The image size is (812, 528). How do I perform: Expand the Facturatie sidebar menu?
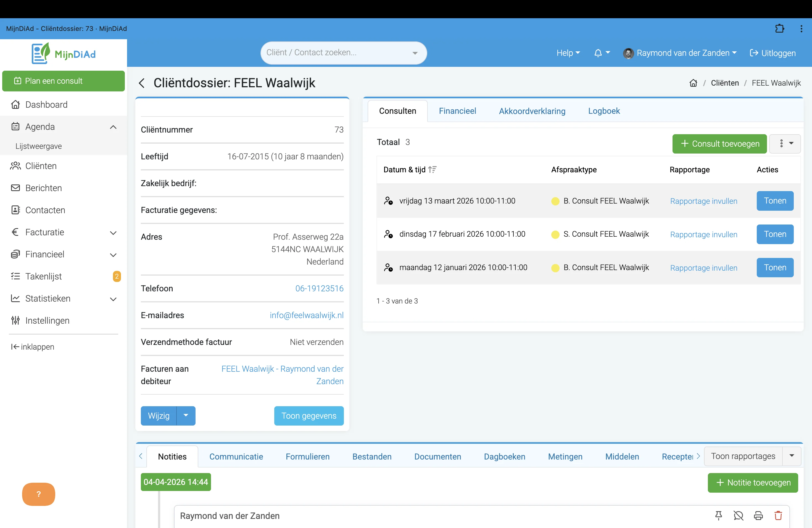113,233
